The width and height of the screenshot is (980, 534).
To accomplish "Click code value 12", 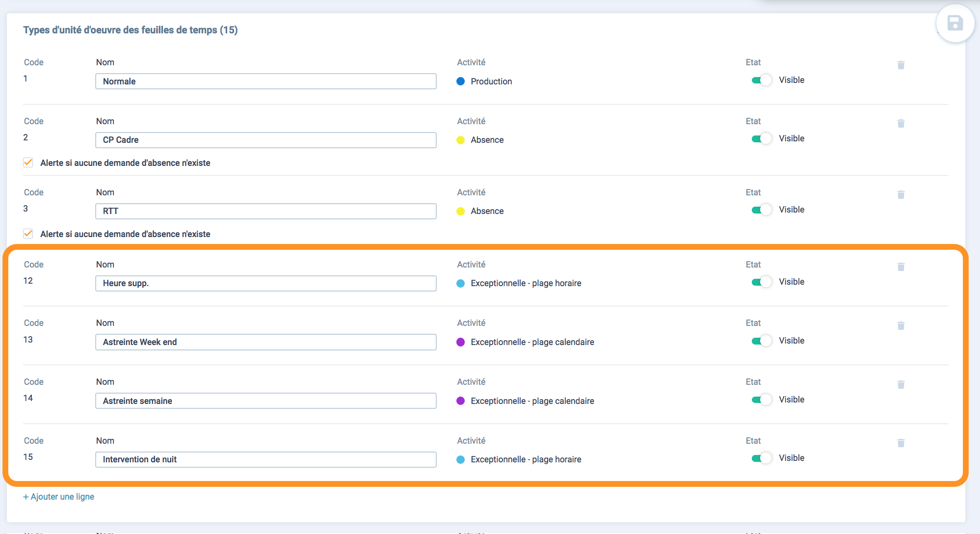I will point(28,281).
